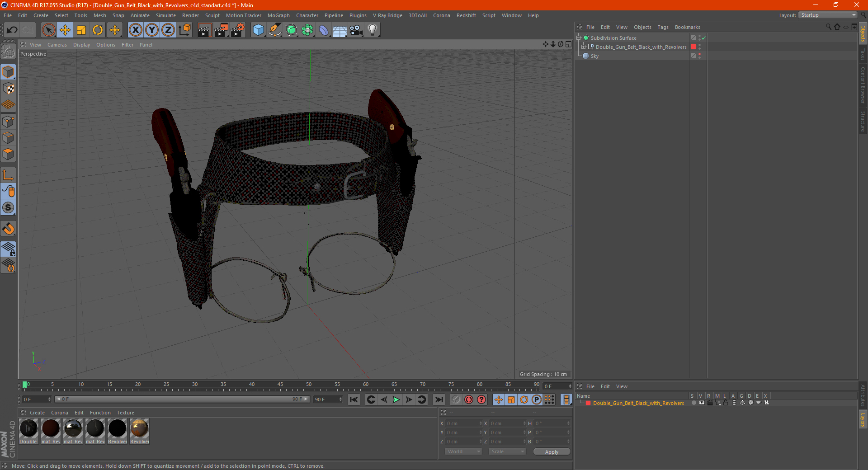
Task: Open viewport Cameras menu
Action: (x=57, y=45)
